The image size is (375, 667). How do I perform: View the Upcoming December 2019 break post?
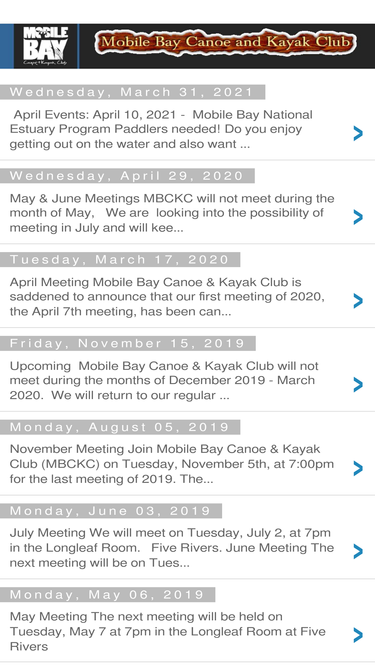[x=164, y=381]
